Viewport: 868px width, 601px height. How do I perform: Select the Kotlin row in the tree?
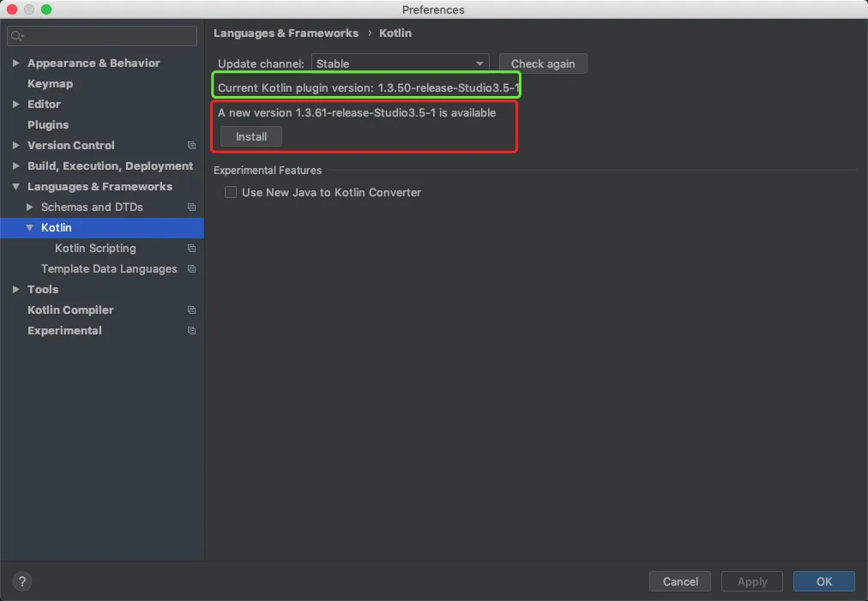[x=102, y=227]
